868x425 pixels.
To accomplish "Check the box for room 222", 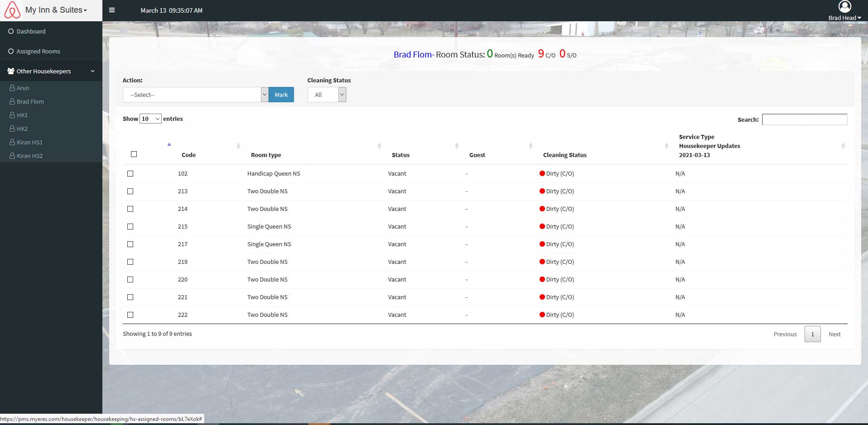I will tap(130, 315).
